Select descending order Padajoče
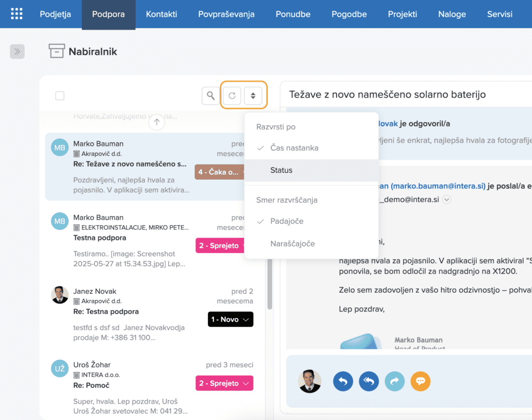 tap(287, 221)
